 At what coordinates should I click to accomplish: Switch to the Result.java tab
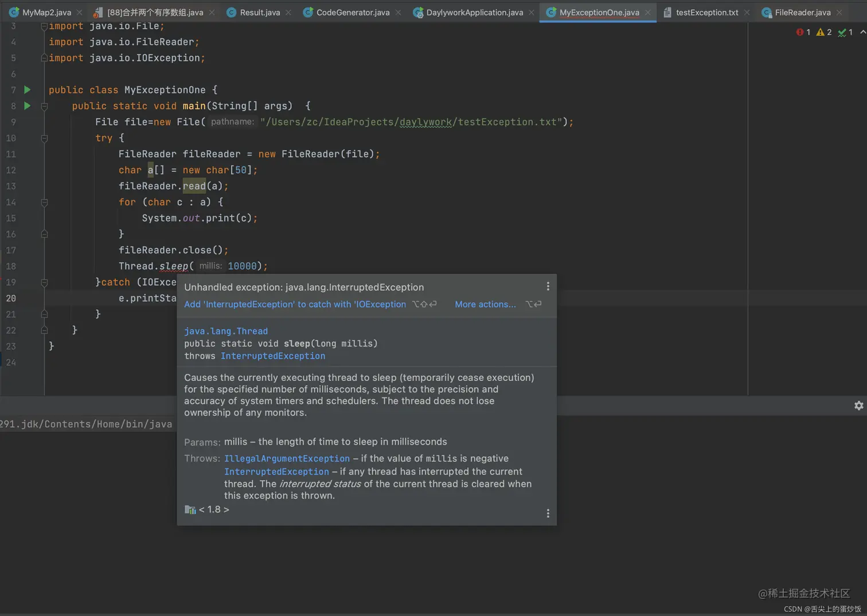click(x=260, y=12)
